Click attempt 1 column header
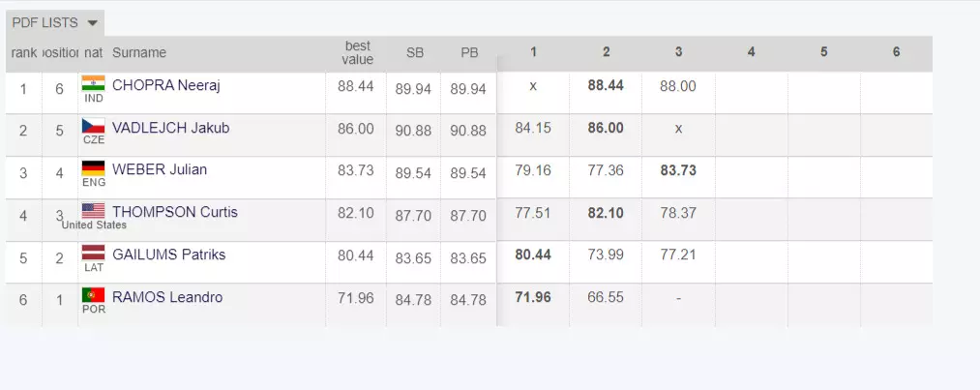Viewport: 980px width, 390px height. pos(533,52)
